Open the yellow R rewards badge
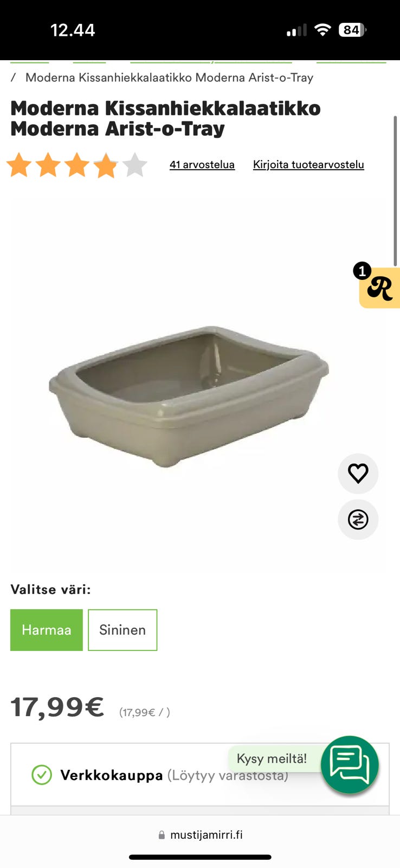 [379, 288]
